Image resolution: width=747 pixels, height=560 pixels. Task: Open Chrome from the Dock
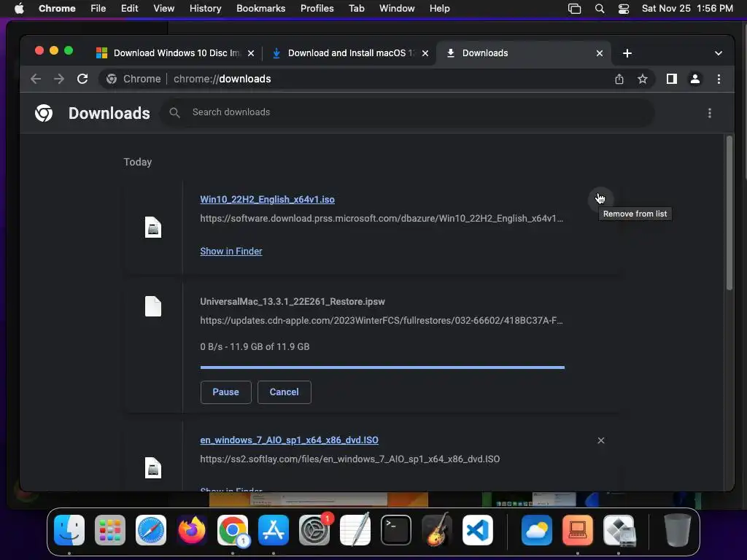(233, 530)
